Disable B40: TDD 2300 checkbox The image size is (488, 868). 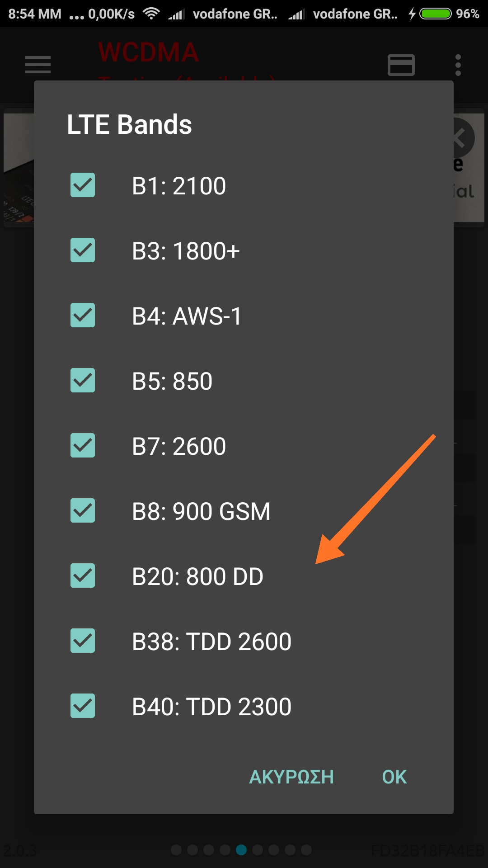(83, 706)
